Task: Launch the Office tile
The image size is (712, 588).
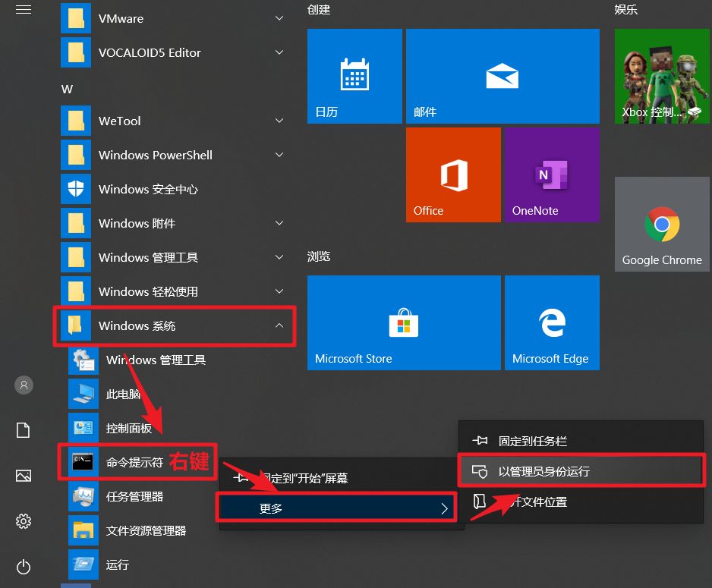Action: point(453,175)
